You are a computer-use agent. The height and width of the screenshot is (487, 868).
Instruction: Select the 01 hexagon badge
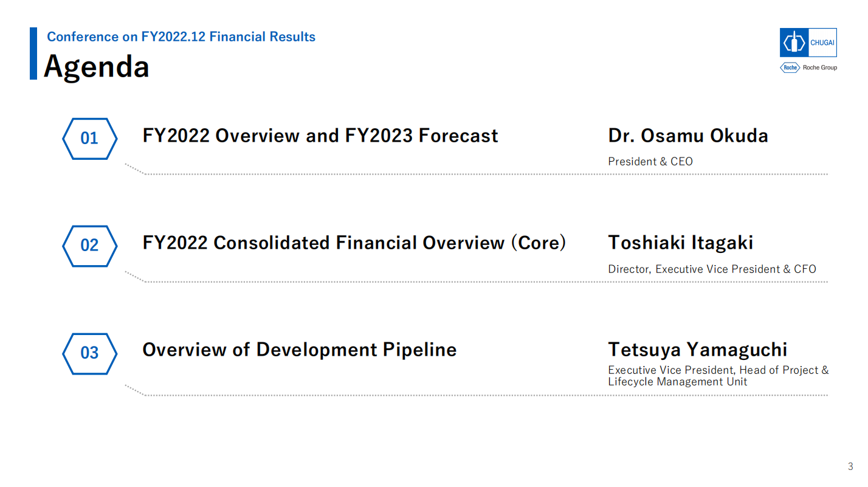[89, 139]
